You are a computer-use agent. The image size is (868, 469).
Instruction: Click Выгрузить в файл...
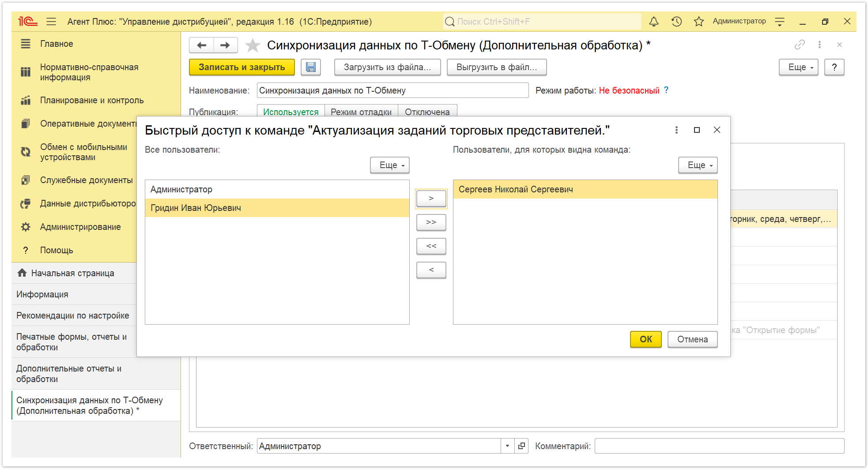[497, 67]
